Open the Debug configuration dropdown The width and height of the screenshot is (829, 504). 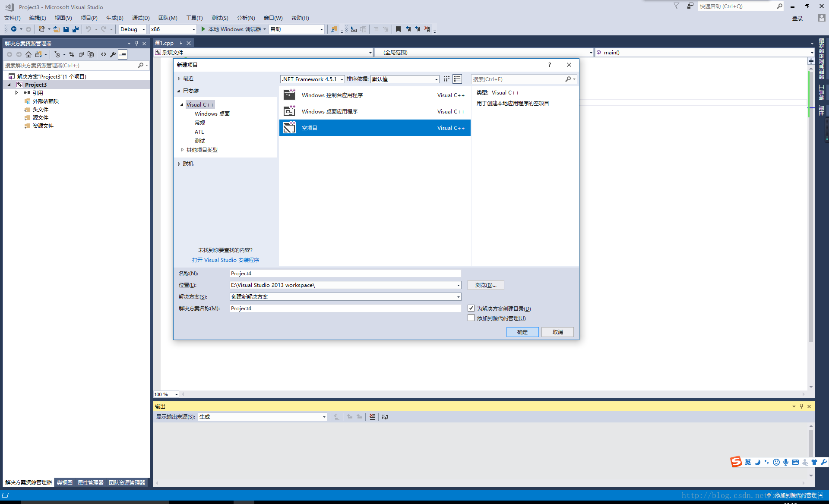click(x=133, y=29)
